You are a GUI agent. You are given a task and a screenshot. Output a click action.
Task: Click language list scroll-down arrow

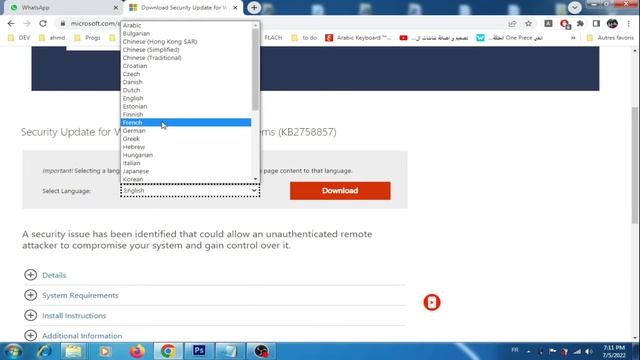[x=256, y=179]
